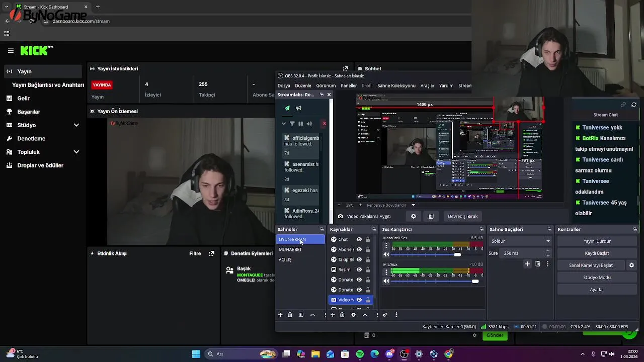644x362 pixels.
Task: Expand the Stüdyo sidebar section
Action: coord(76,125)
